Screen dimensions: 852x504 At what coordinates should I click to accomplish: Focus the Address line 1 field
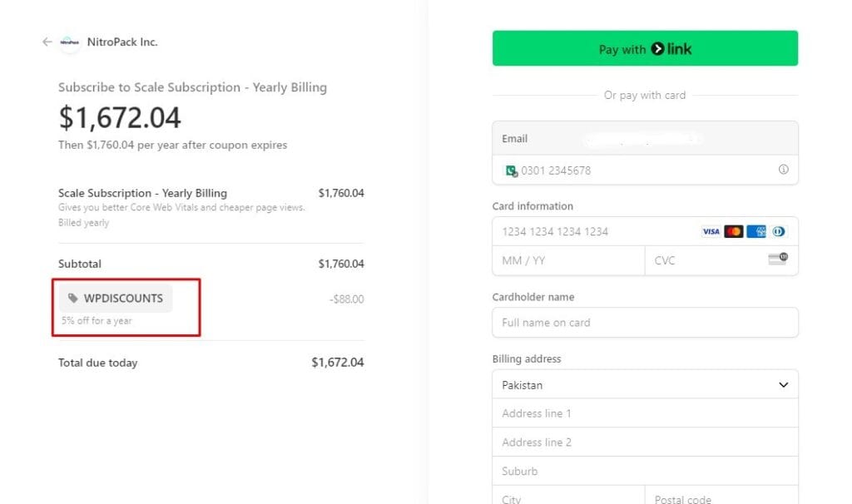click(x=645, y=413)
